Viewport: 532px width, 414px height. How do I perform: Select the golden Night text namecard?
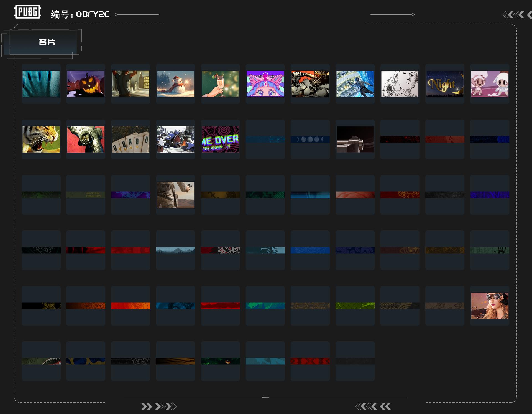[445, 84]
